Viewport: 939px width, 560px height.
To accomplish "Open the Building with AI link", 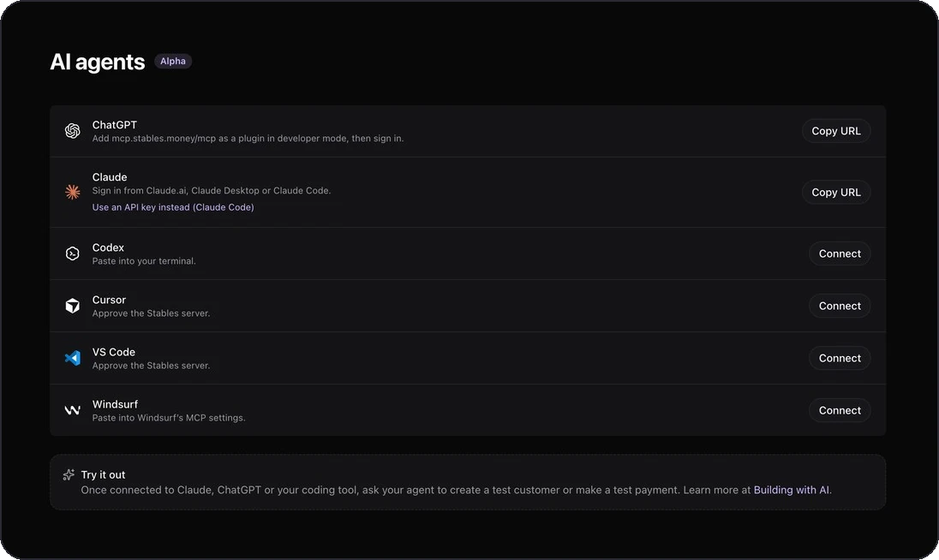I will click(x=791, y=490).
